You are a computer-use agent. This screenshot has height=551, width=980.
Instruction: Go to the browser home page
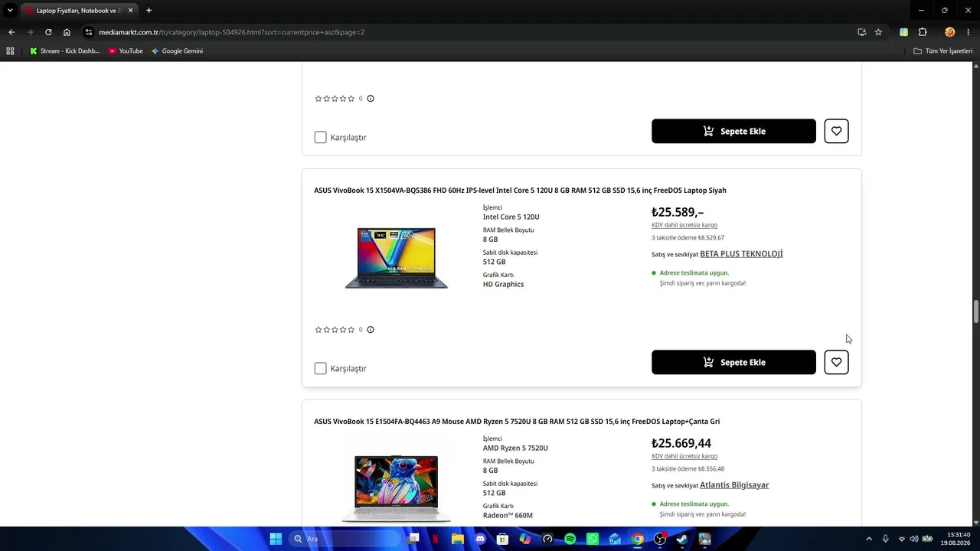coord(67,32)
